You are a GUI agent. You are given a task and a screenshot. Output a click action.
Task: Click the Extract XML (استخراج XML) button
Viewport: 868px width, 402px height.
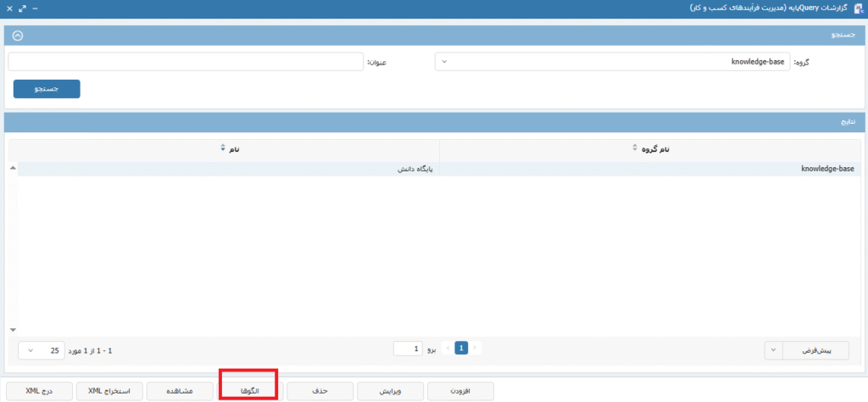pos(108,391)
